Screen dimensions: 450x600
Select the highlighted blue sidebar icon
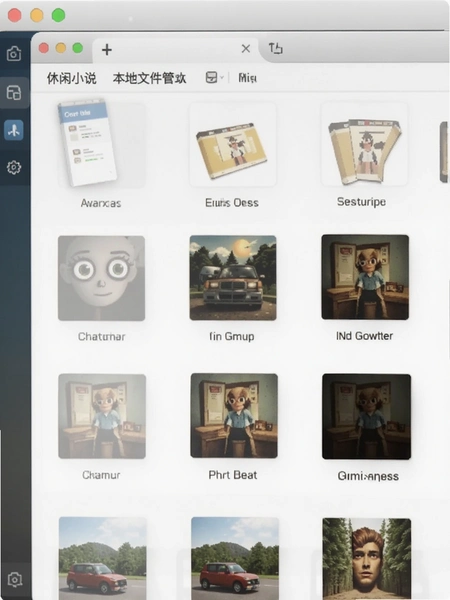[x=14, y=130]
